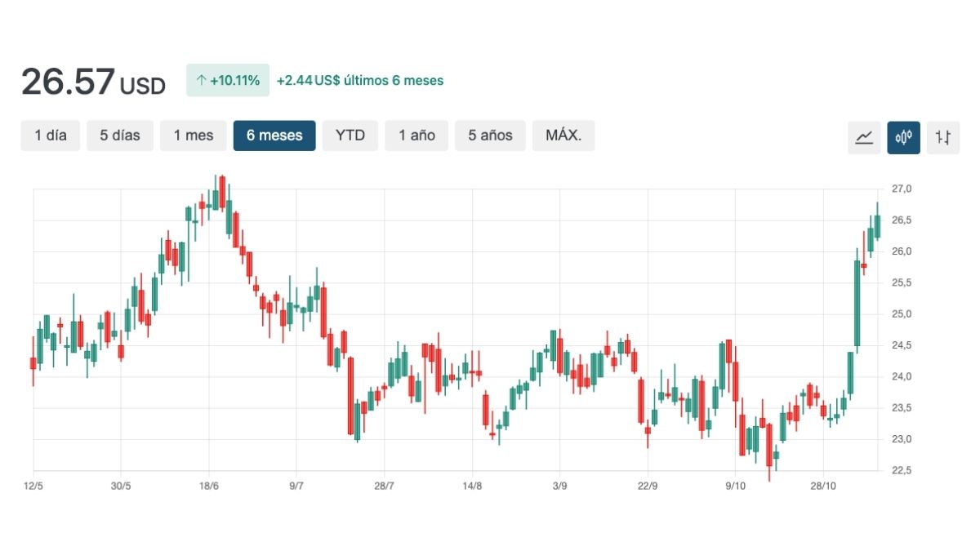Show year-to-date with YTD button
The image size is (980, 551).
[350, 136]
